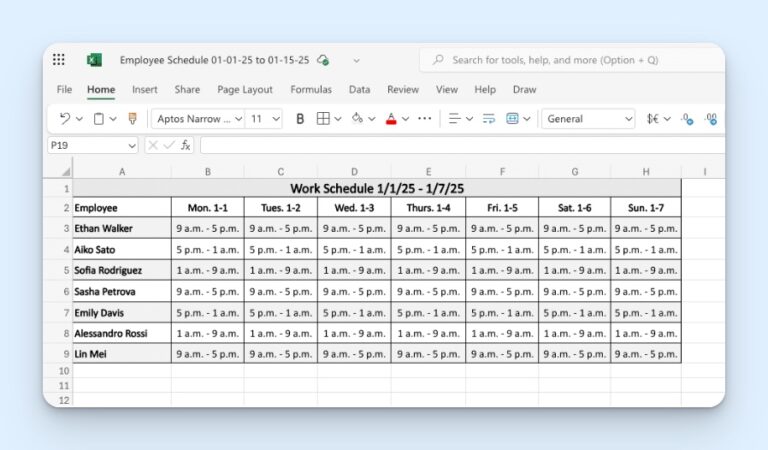Expand the Undo dropdown arrow
The height and width of the screenshot is (450, 768).
click(79, 119)
